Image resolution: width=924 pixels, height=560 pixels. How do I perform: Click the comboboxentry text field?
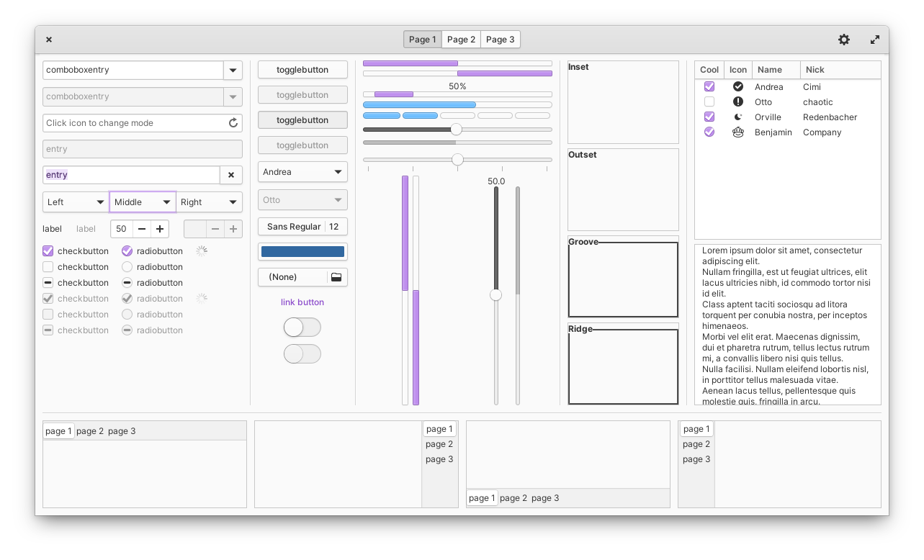pyautogui.click(x=133, y=70)
